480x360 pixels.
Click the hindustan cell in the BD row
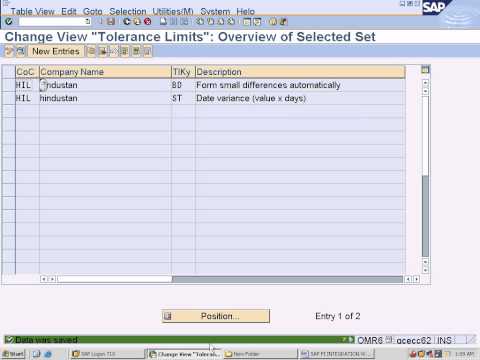(x=105, y=85)
